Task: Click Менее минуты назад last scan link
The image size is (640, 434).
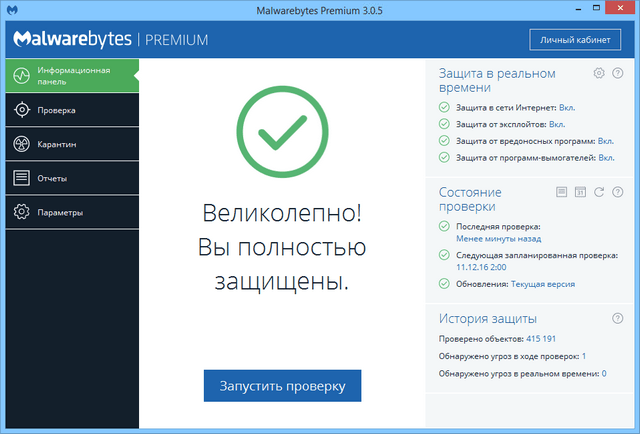Action: point(498,239)
